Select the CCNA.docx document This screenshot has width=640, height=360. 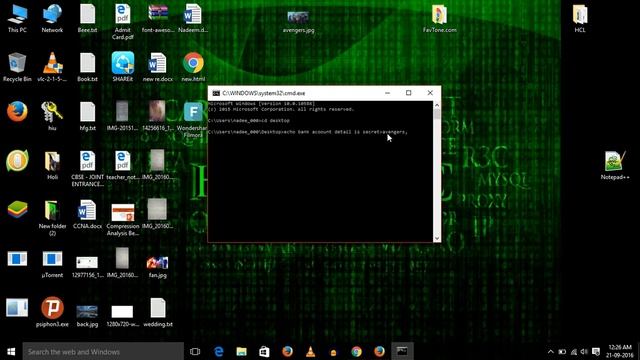click(x=87, y=214)
